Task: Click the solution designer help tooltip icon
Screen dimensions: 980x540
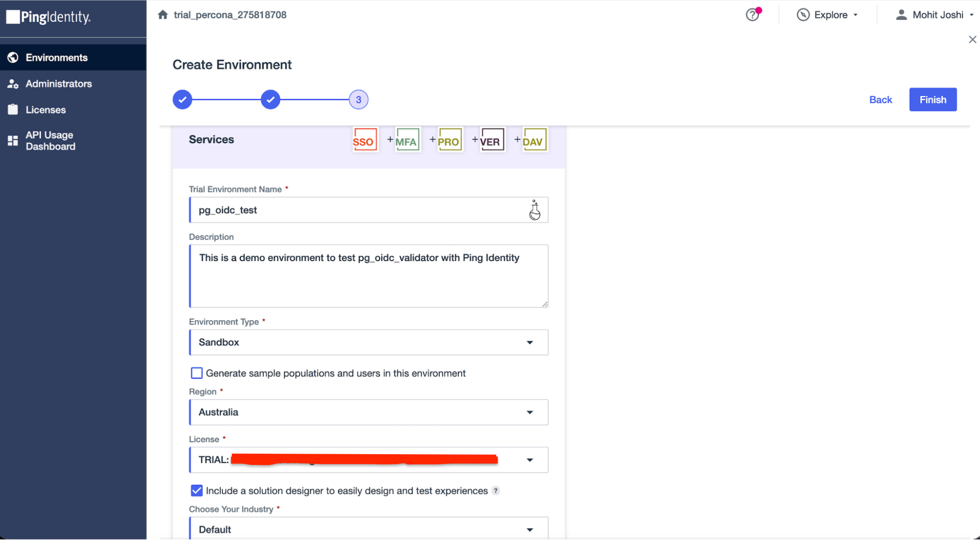Action: click(496, 490)
